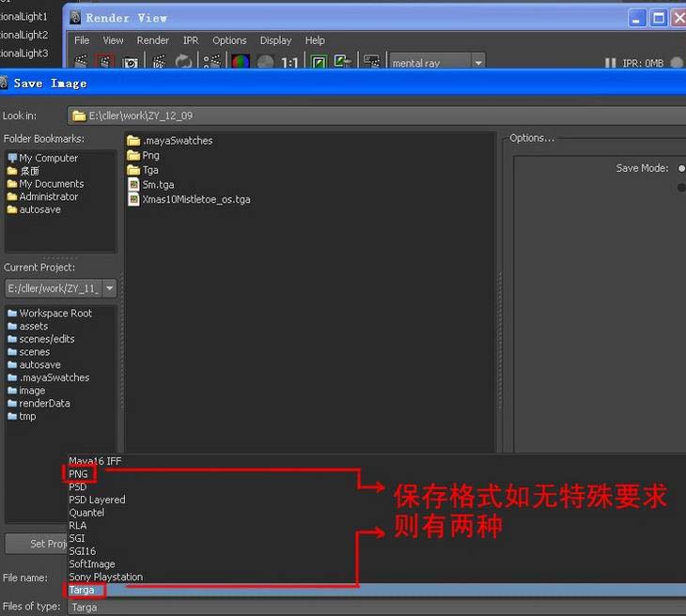Choose PNG from the file type list

click(x=78, y=474)
